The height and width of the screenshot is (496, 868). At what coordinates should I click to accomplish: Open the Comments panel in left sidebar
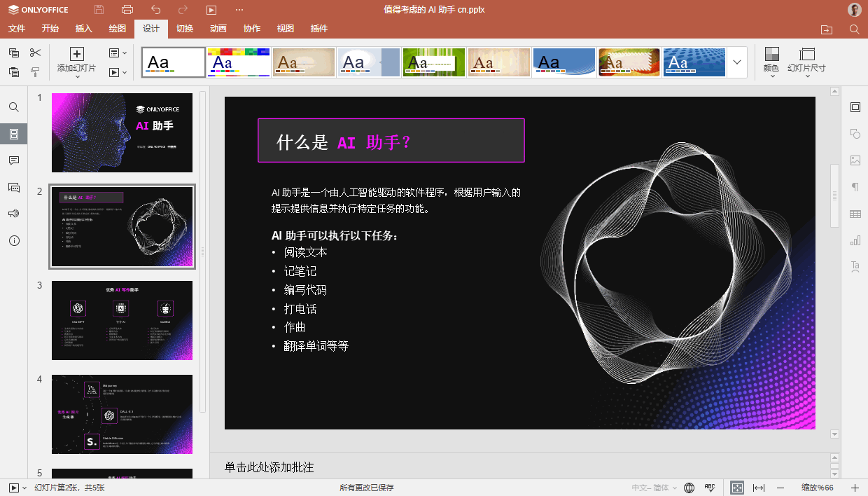pos(13,160)
